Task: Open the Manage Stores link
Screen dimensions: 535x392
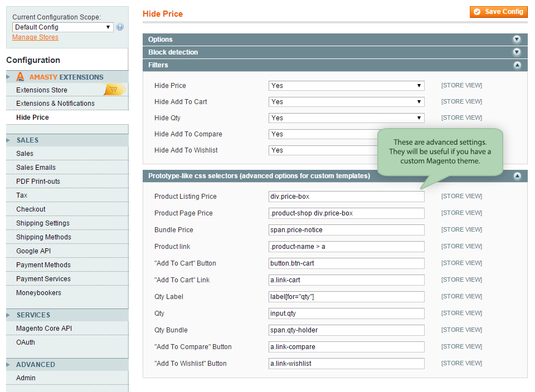Action: pos(35,37)
